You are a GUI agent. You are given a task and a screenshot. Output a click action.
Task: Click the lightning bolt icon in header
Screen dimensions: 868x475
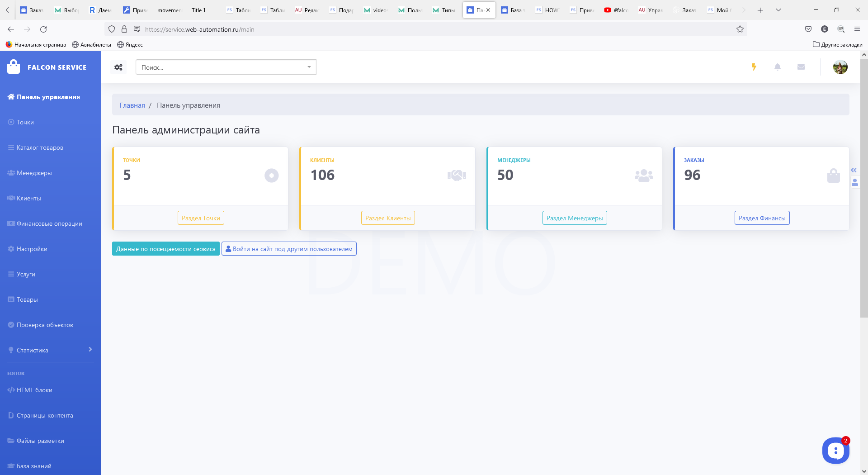click(754, 67)
